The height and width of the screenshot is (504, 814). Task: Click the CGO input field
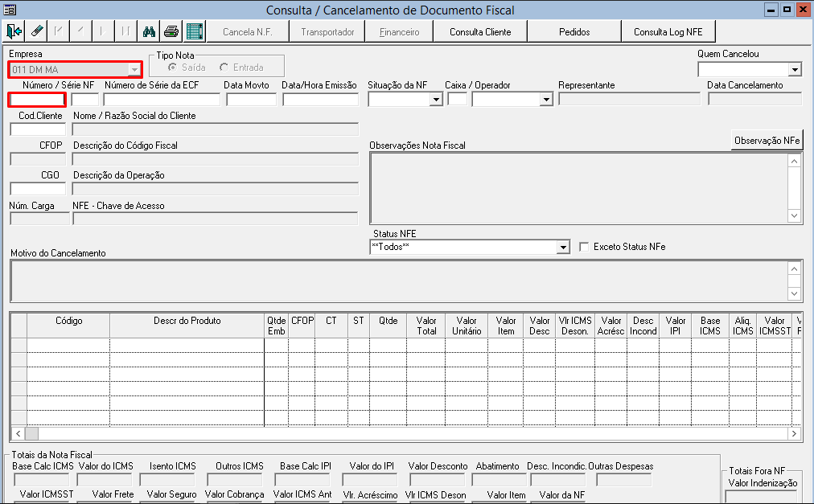click(x=38, y=189)
